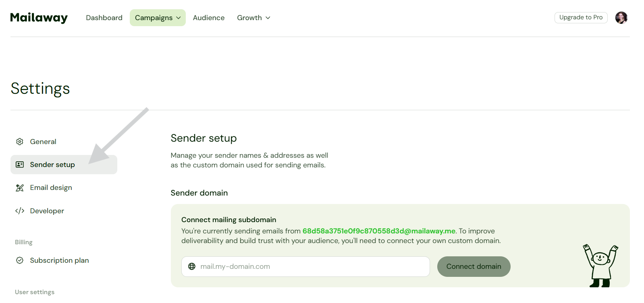Click the waving character illustration
This screenshot has width=644, height=303.
[x=600, y=265]
